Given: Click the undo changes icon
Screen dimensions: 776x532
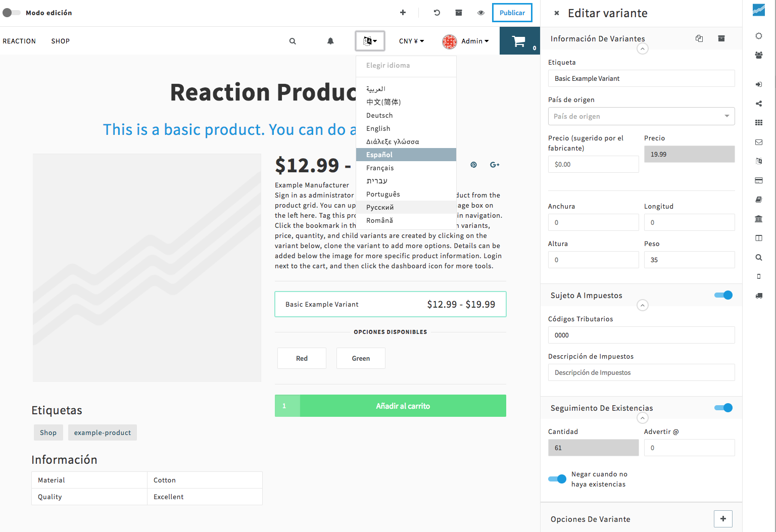Looking at the screenshot, I should pos(437,13).
